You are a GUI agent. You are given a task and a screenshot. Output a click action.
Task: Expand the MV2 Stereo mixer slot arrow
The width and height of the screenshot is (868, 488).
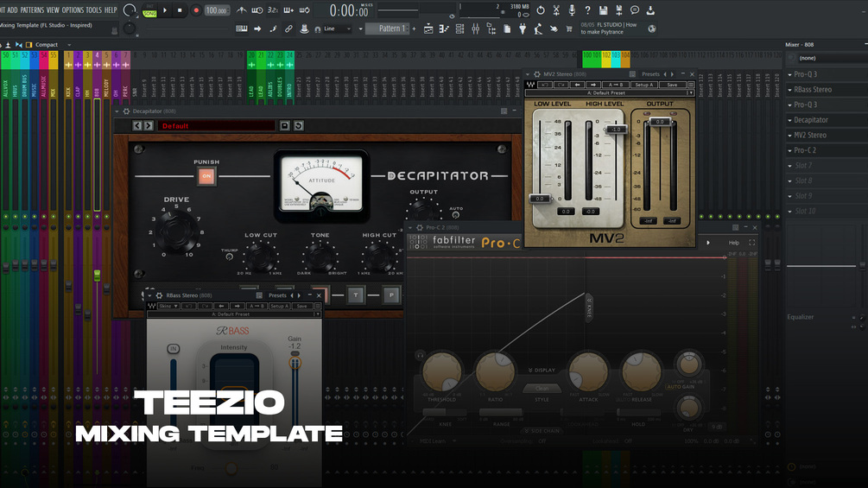coord(790,135)
